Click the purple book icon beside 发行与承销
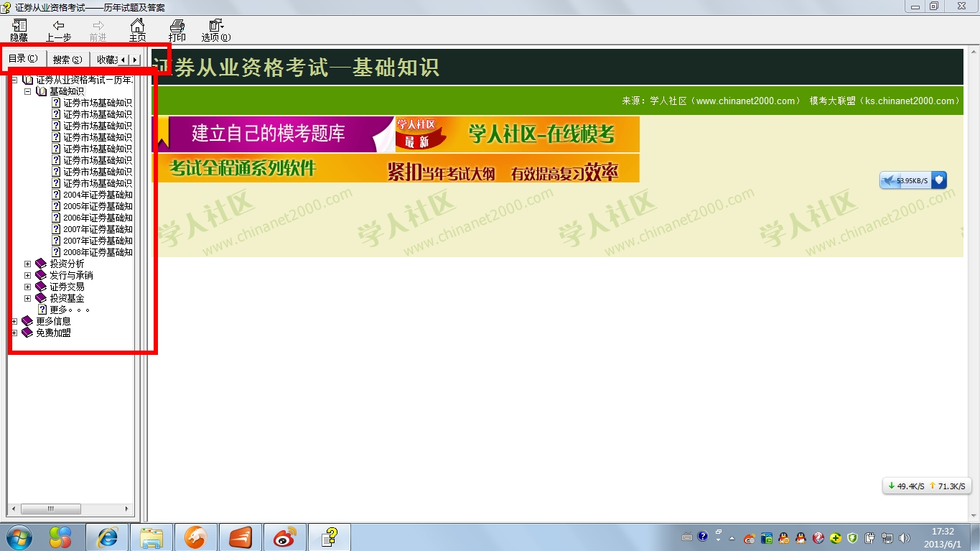Image resolution: width=980 pixels, height=551 pixels. [x=41, y=275]
